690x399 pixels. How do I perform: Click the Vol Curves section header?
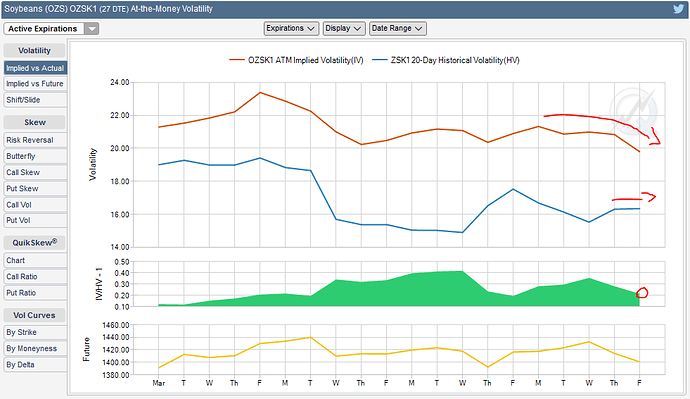point(34,315)
